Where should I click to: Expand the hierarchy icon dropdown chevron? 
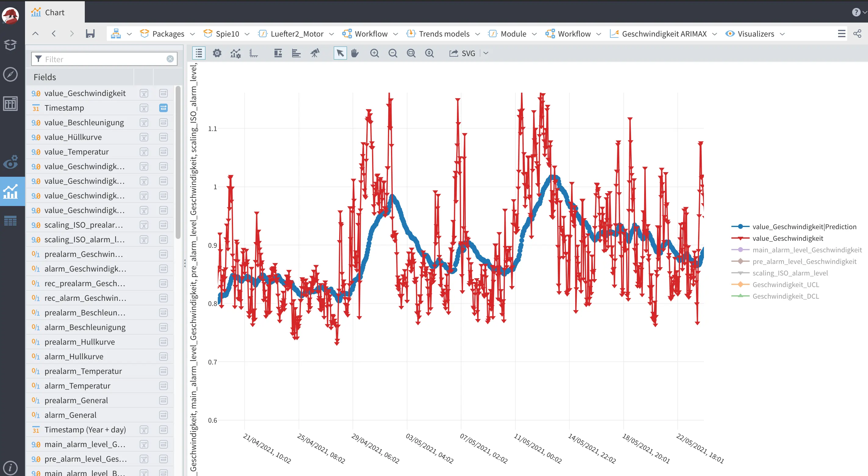(x=129, y=34)
